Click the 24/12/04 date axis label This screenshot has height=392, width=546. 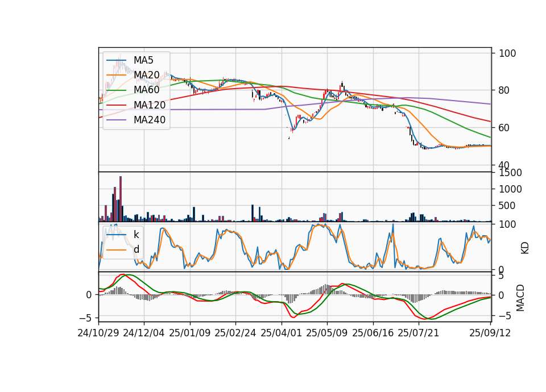click(x=144, y=333)
